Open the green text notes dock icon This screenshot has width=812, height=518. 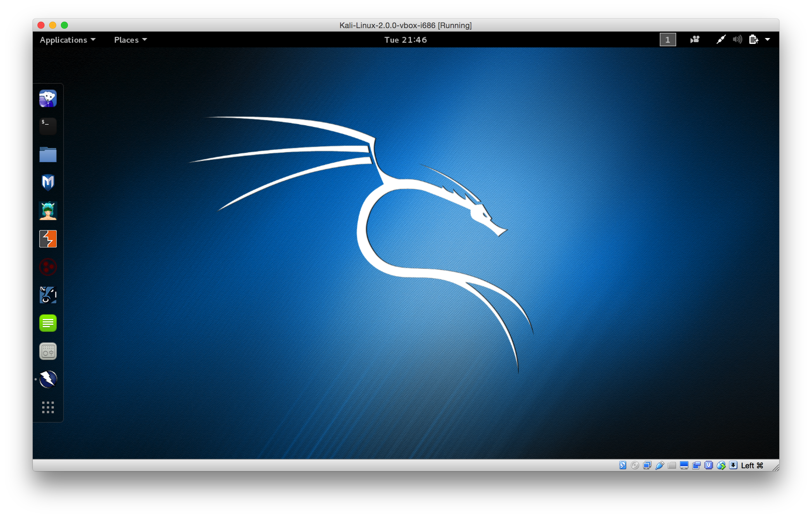click(48, 323)
